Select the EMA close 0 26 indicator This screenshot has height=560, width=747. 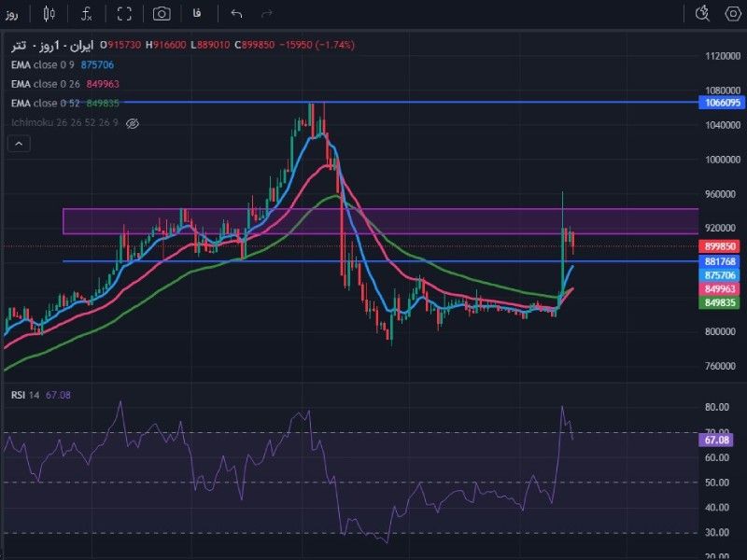tap(45, 84)
